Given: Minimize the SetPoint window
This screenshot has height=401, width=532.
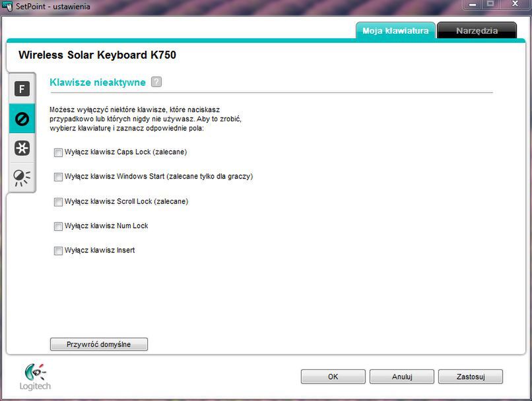Looking at the screenshot, I should click(473, 5).
